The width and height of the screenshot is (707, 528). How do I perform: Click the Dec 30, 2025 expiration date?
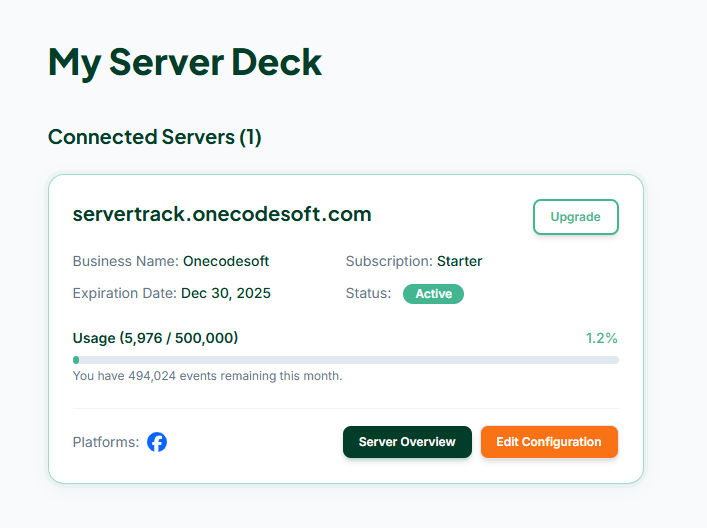225,293
